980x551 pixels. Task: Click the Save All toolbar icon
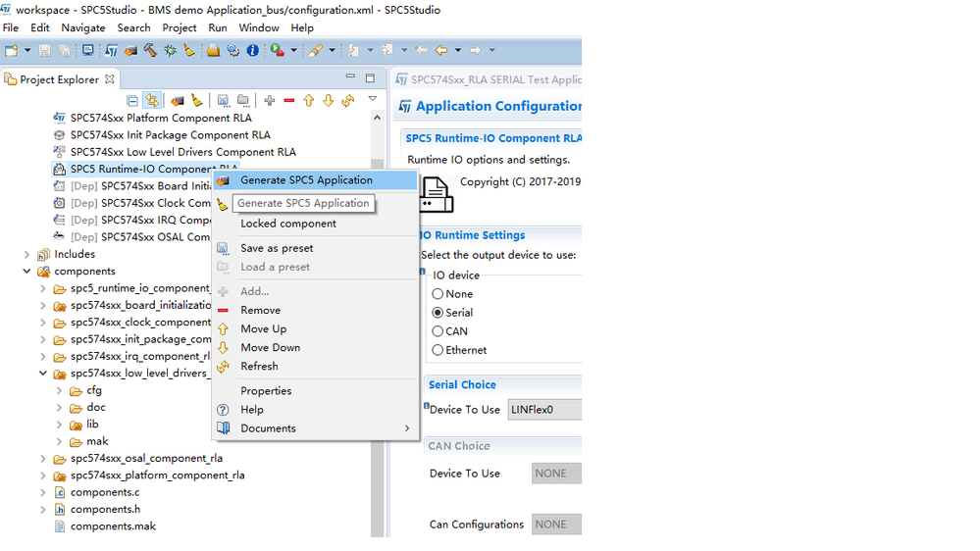[x=64, y=51]
